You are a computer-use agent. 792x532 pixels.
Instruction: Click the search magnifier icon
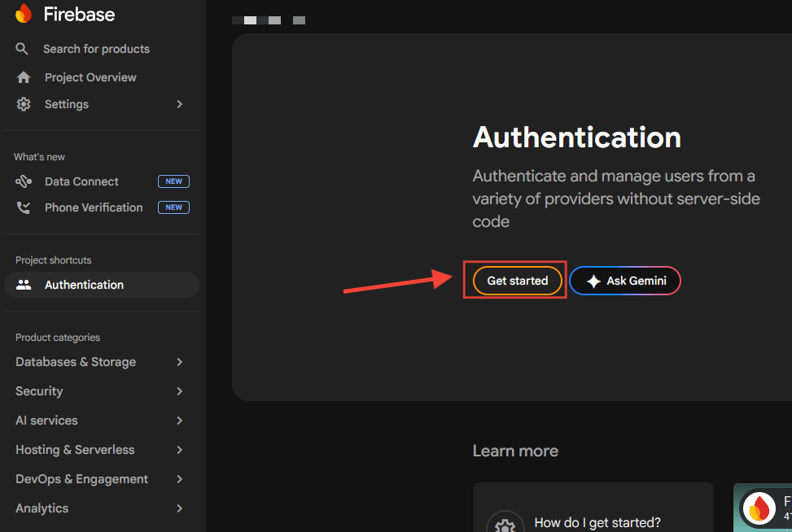[x=22, y=49]
